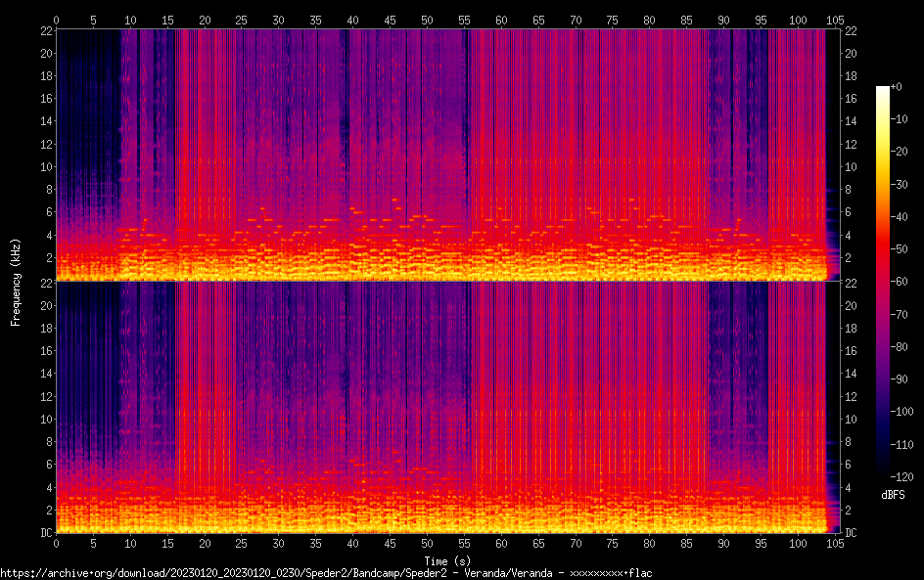Image resolution: width=924 pixels, height=580 pixels.
Task: Select the 25 second mark on the top time axis
Action: (241, 19)
